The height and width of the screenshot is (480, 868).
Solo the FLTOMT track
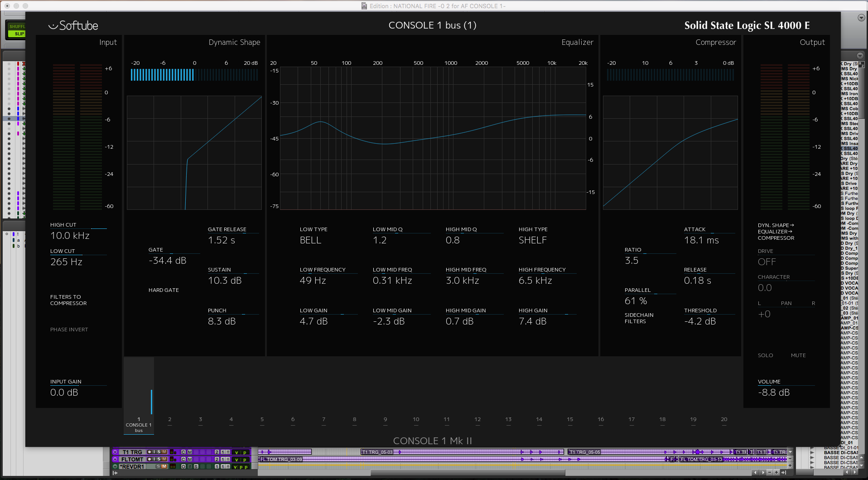[159, 459]
